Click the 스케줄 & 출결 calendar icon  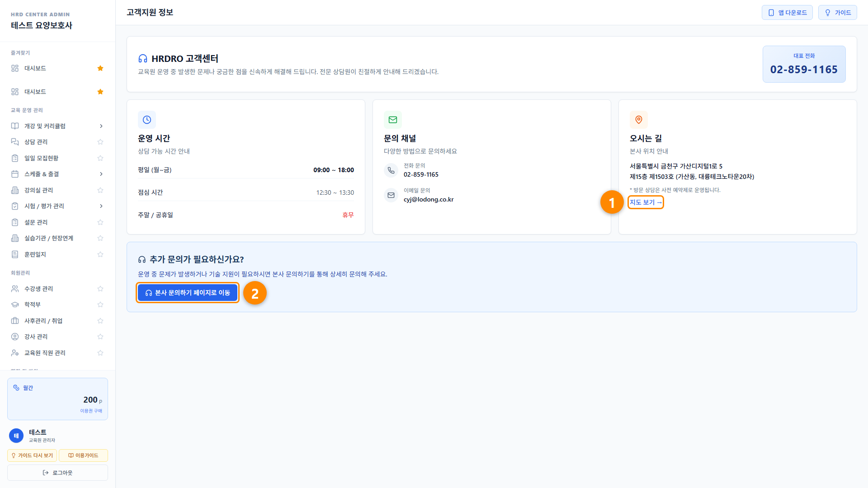(15, 174)
